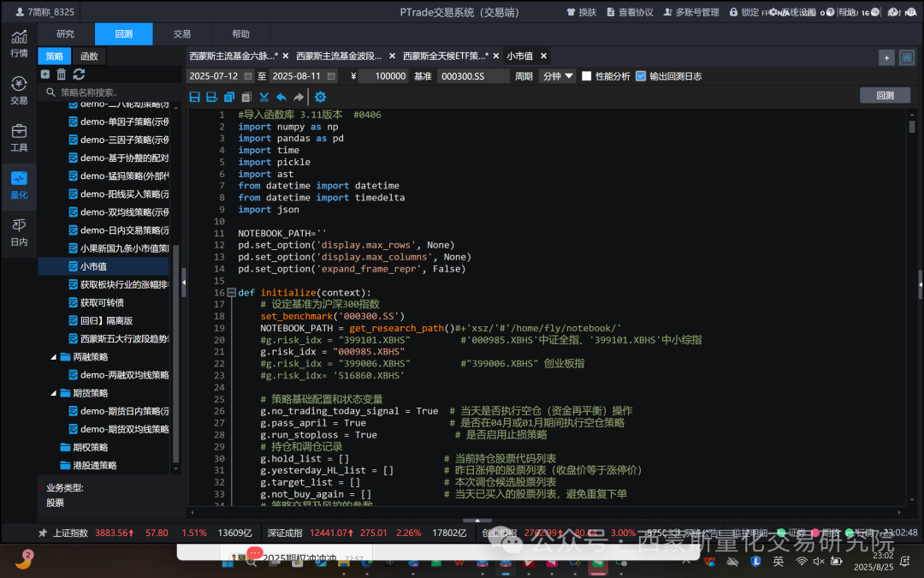
Task: Open editor settings gear icon
Action: 320,97
